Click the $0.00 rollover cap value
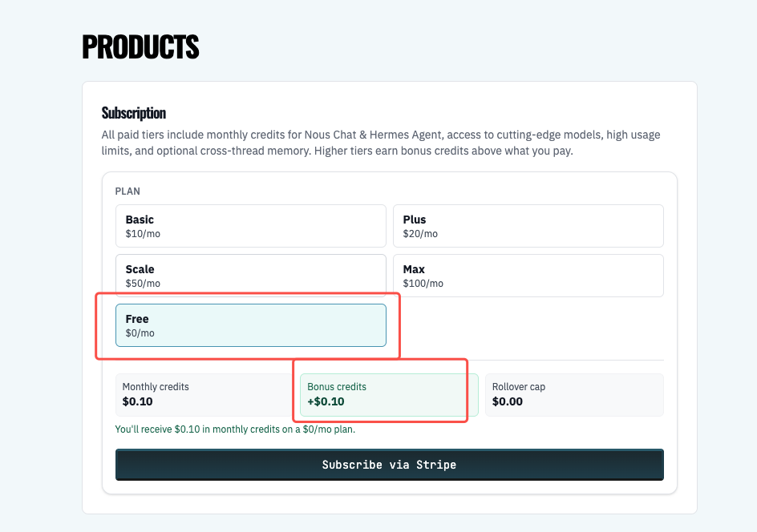Image resolution: width=757 pixels, height=532 pixels. (508, 401)
